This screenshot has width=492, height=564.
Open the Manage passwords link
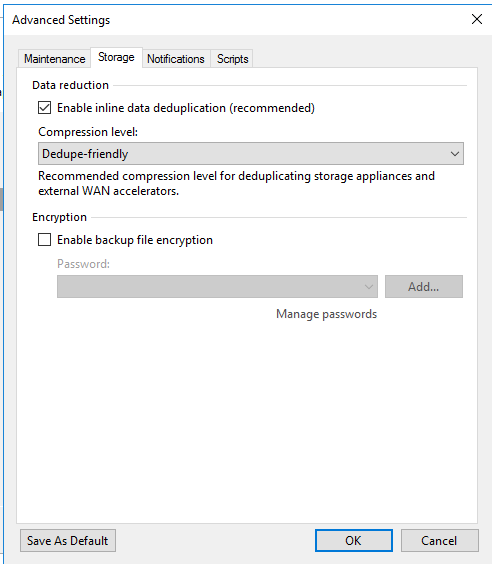327,314
